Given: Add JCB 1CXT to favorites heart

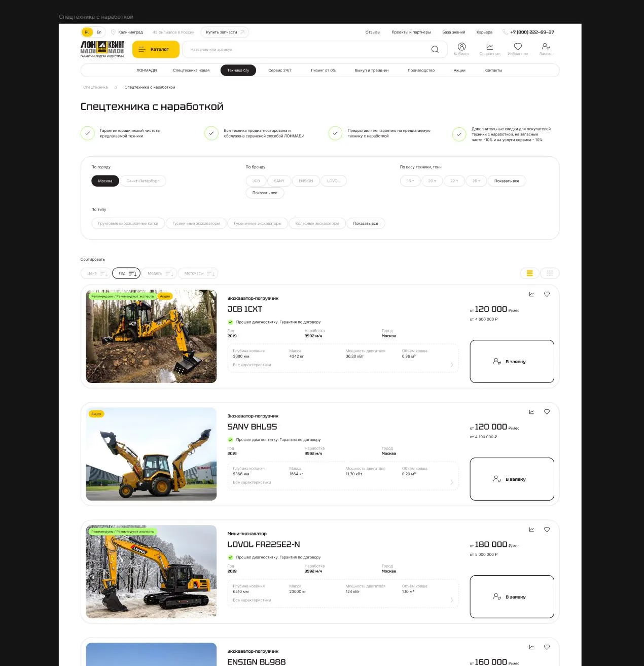Looking at the screenshot, I should pyautogui.click(x=547, y=294).
